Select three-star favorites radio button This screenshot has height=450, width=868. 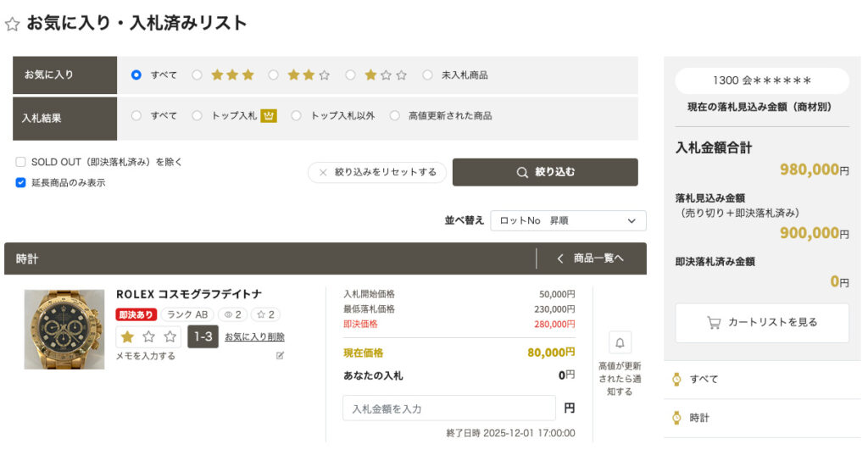tap(197, 75)
